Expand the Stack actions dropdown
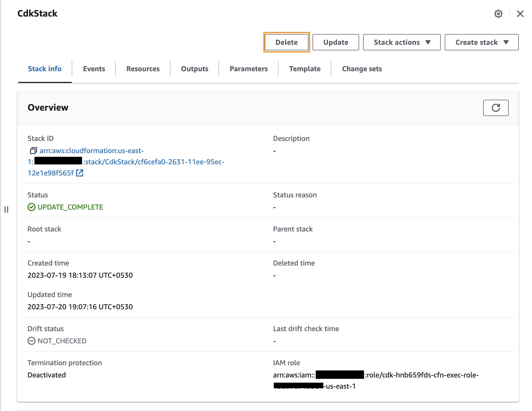The image size is (532, 411). (x=402, y=42)
